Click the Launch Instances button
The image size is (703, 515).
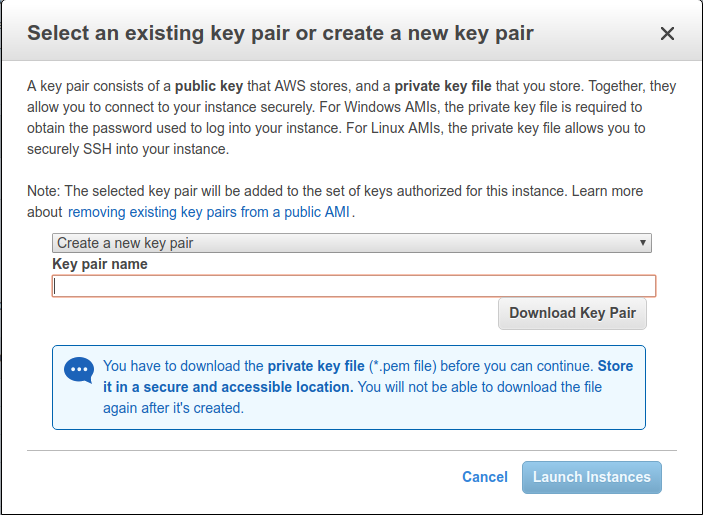[x=591, y=477]
